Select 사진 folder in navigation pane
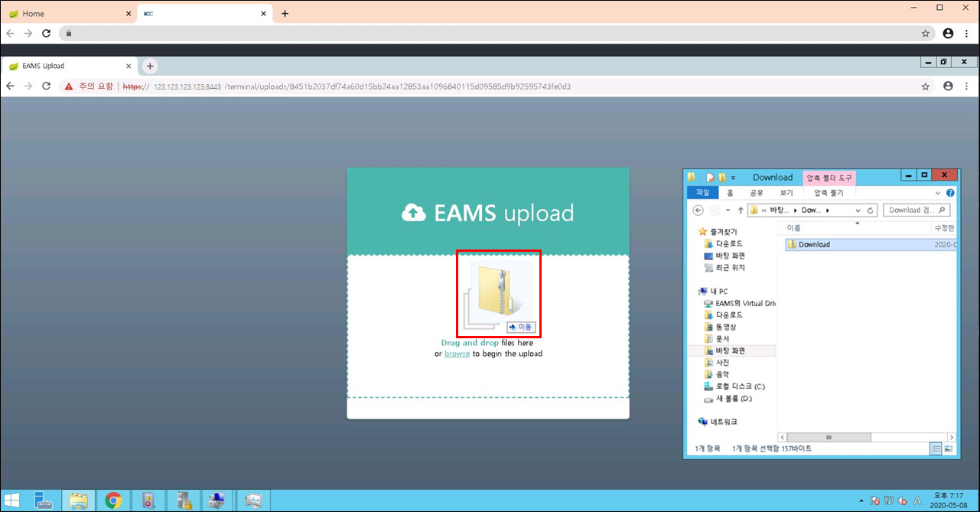This screenshot has width=980, height=512. (x=716, y=362)
